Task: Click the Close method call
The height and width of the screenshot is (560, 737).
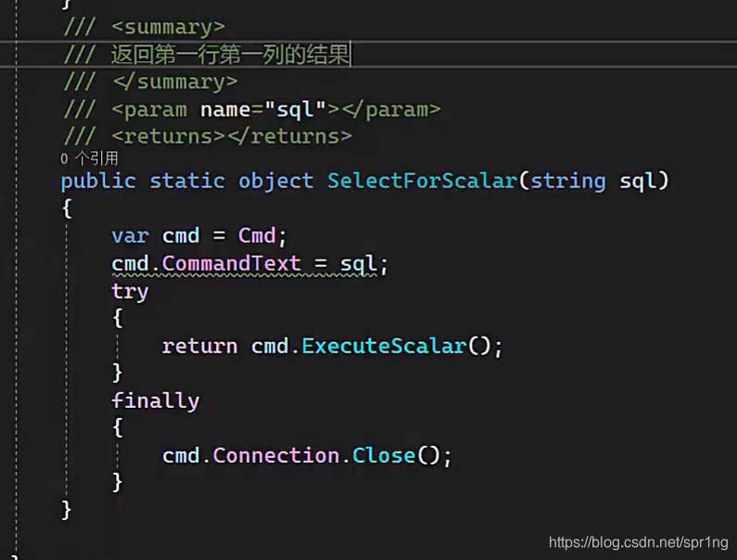Action: point(384,455)
